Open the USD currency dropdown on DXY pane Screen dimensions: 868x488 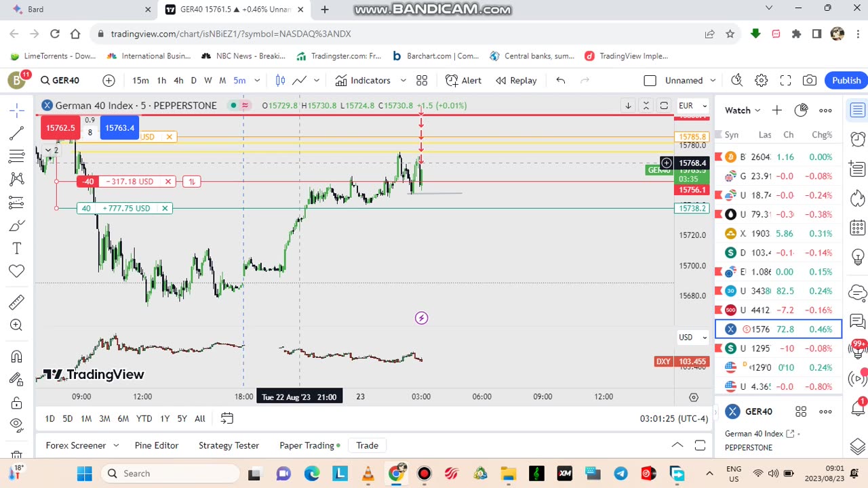coord(693,337)
